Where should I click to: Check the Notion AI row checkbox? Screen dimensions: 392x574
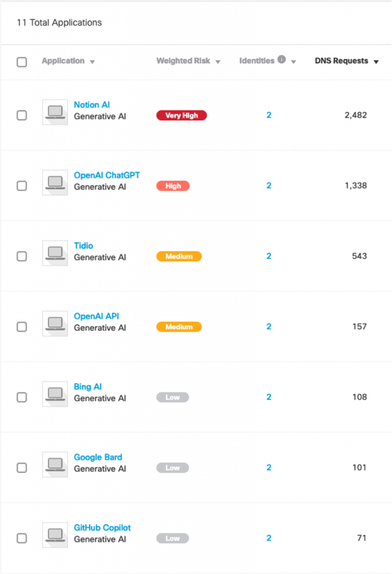click(x=22, y=115)
